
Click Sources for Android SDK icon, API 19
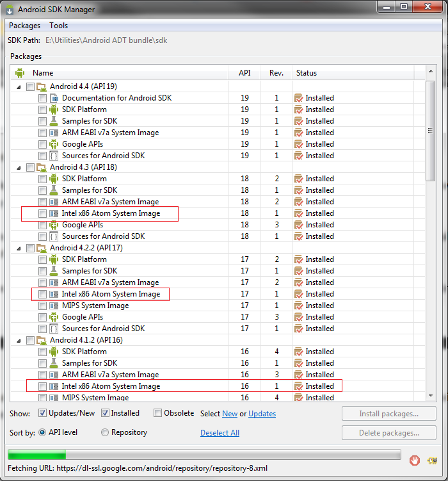pyautogui.click(x=54, y=156)
